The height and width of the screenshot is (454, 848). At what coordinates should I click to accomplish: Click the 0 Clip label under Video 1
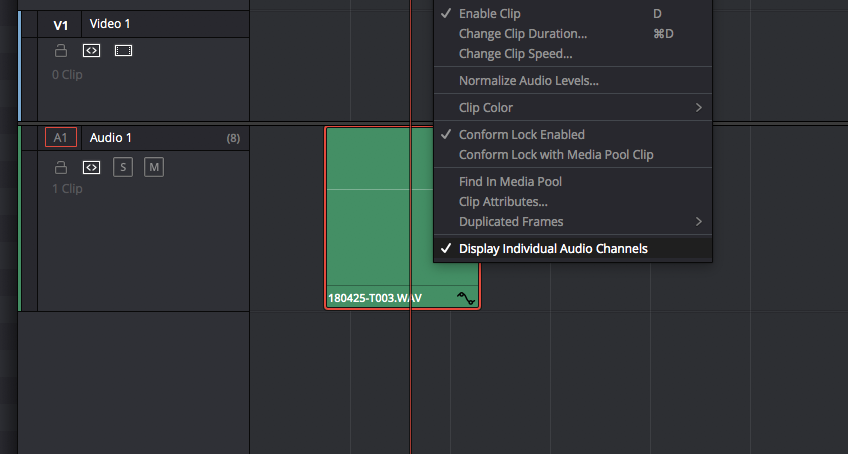[67, 75]
